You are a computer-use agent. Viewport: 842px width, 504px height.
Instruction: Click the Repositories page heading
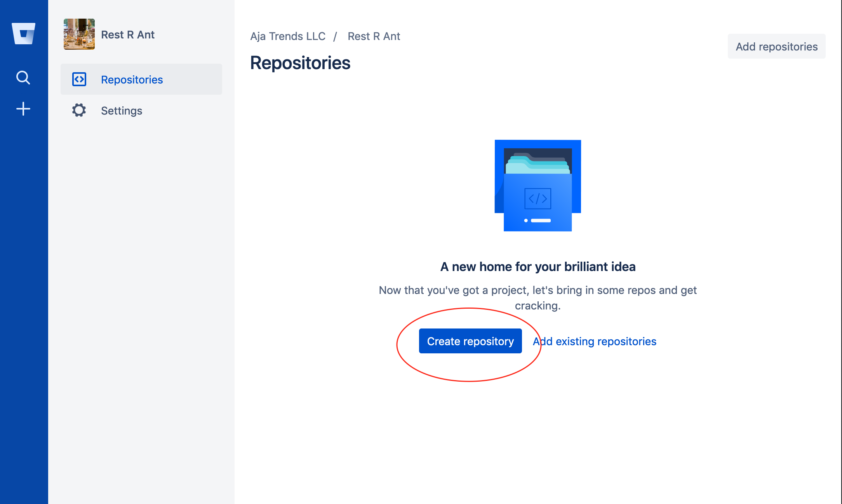point(300,63)
